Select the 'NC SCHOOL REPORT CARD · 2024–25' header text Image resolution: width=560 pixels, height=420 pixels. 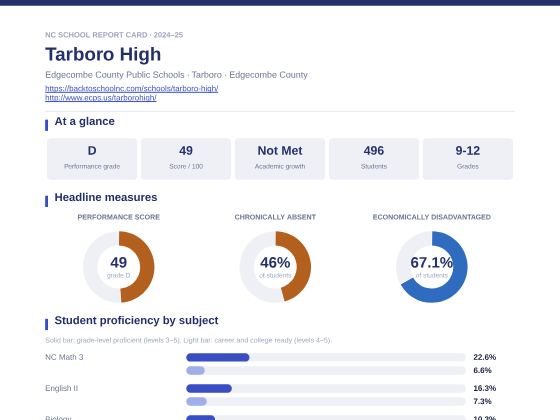[114, 35]
